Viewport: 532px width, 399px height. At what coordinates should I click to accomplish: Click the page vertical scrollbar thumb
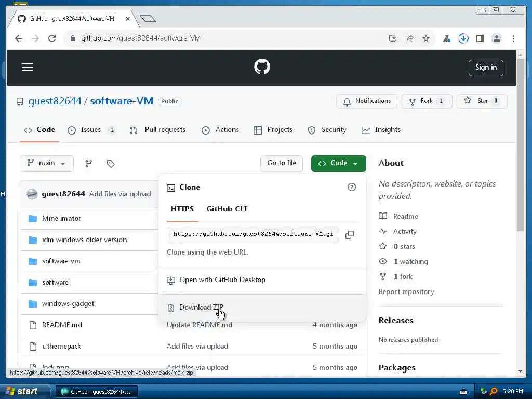coord(520,145)
